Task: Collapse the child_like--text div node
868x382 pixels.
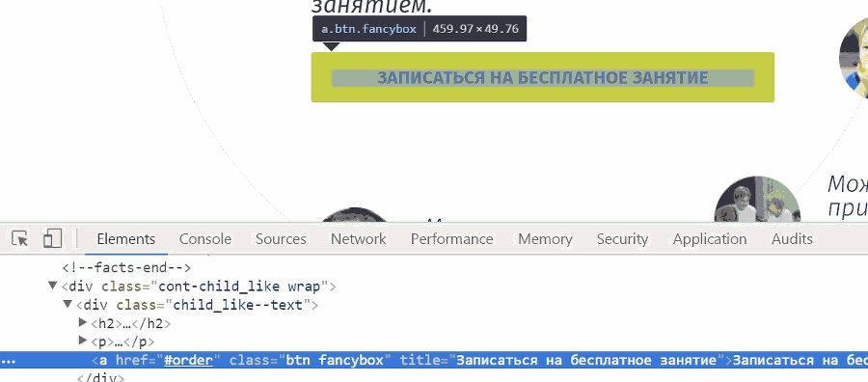Action: (68, 304)
